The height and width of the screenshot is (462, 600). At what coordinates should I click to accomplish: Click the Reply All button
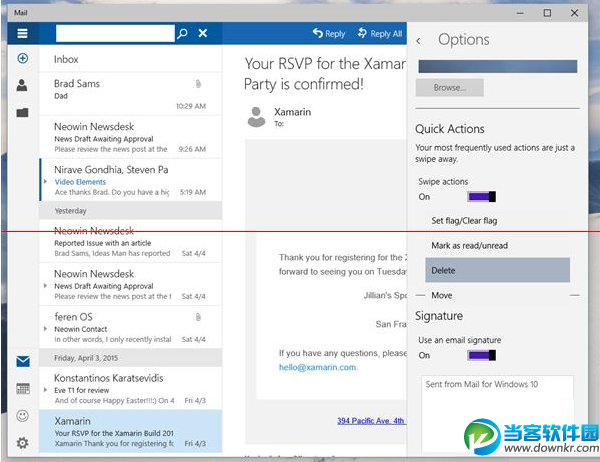tap(380, 34)
